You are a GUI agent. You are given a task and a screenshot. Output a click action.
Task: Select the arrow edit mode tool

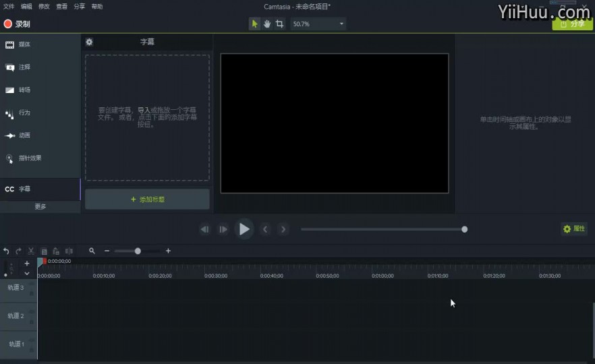pyautogui.click(x=254, y=24)
